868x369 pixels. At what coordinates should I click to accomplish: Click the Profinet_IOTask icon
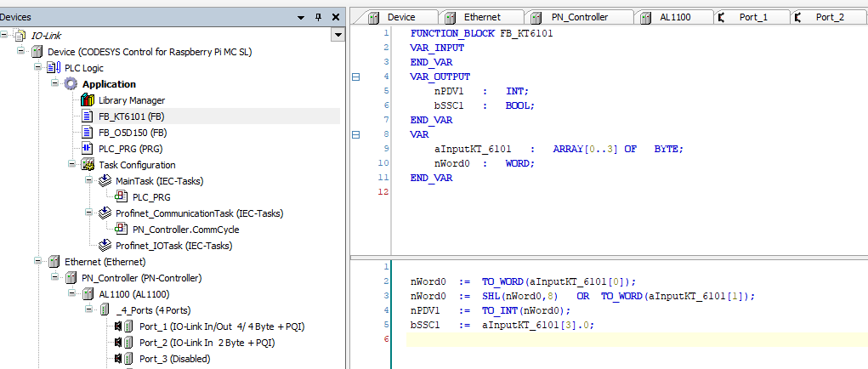point(105,245)
